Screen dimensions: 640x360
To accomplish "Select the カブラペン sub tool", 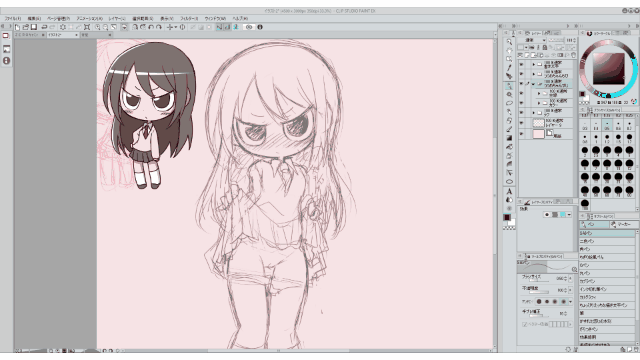I will 607,281.
